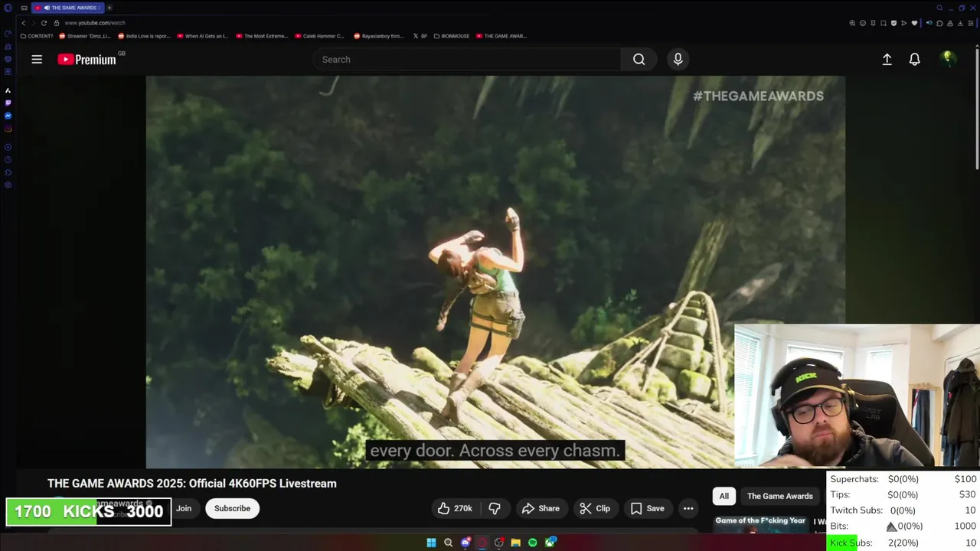Open File Explorer from the taskbar
The height and width of the screenshot is (551, 980).
pyautogui.click(x=515, y=543)
